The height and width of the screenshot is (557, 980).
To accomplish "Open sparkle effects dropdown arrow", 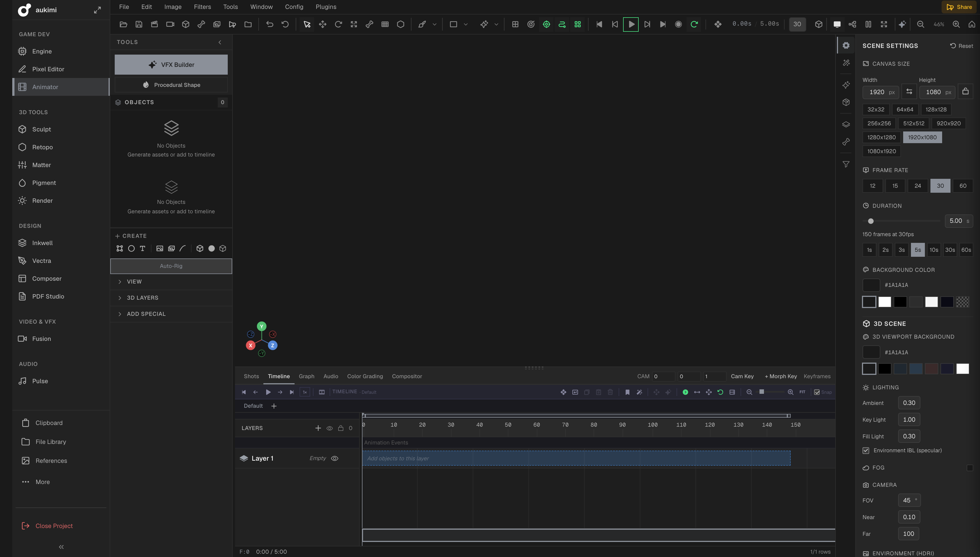I will (496, 24).
